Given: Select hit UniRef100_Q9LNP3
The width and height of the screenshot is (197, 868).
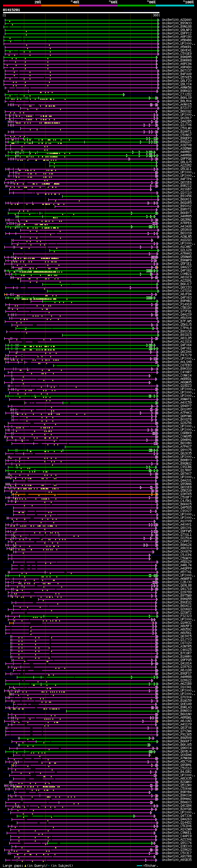Looking at the screenshot, I should tap(177, 30).
